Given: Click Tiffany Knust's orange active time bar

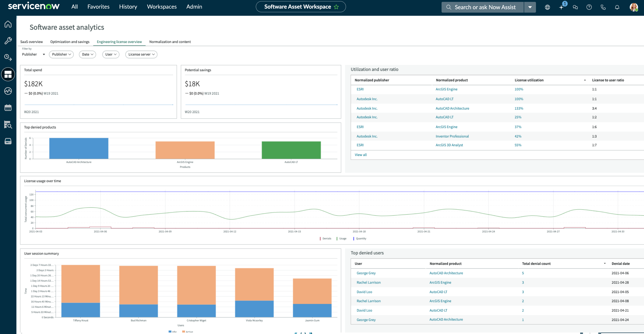Looking at the screenshot, I should click(x=80, y=284).
